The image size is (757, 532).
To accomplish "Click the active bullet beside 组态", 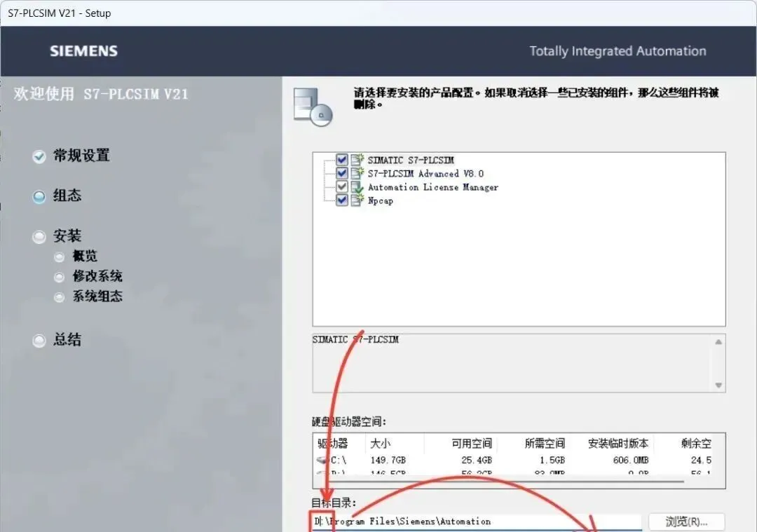I will (39, 197).
